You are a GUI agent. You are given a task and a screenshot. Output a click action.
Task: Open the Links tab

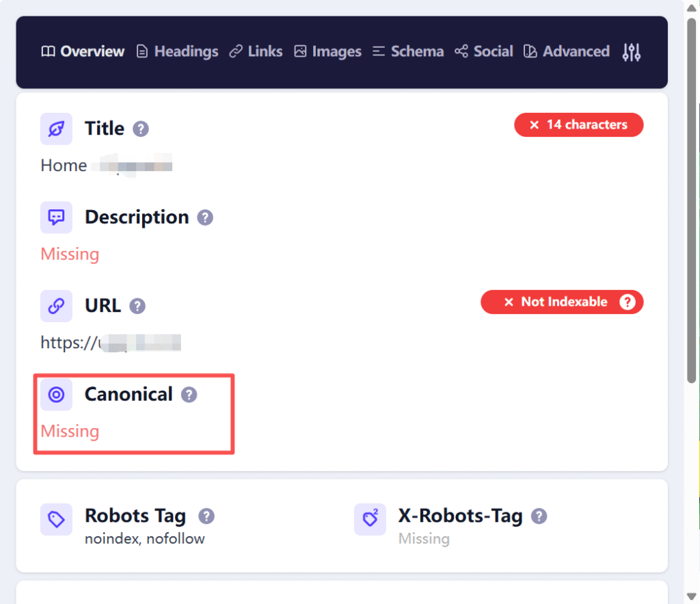click(x=256, y=51)
